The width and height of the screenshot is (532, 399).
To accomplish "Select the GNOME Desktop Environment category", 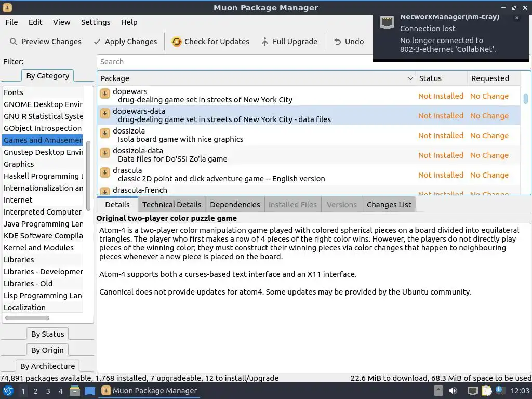I will coord(43,104).
